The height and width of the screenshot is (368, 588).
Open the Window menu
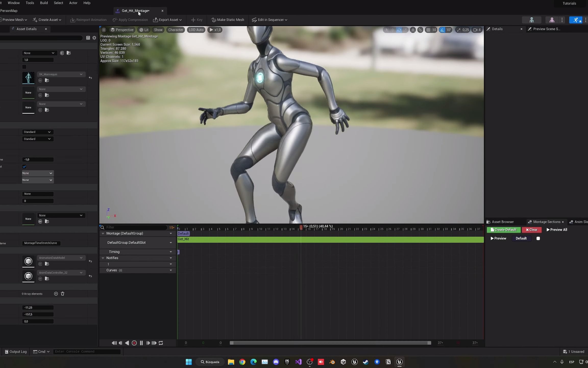click(x=14, y=3)
